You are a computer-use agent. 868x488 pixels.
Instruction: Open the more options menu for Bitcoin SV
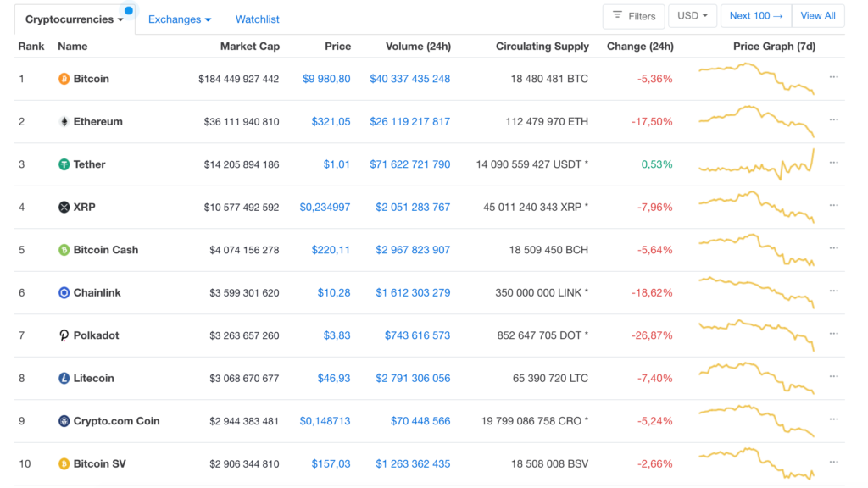pos(834,462)
